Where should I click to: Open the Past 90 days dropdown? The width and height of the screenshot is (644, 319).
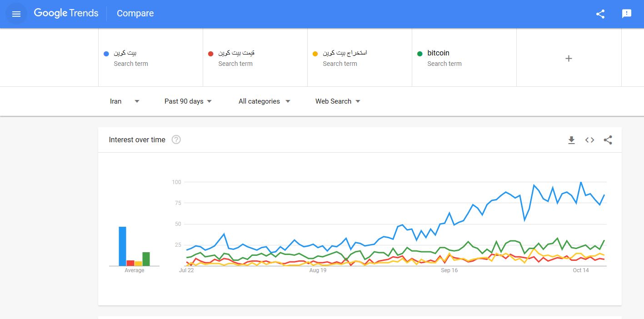pyautogui.click(x=188, y=101)
